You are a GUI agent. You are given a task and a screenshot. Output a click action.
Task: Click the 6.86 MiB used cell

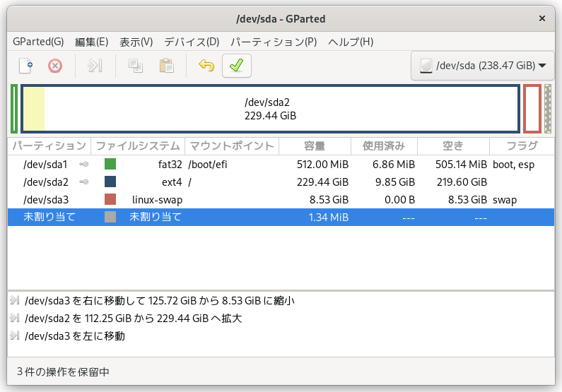(394, 165)
